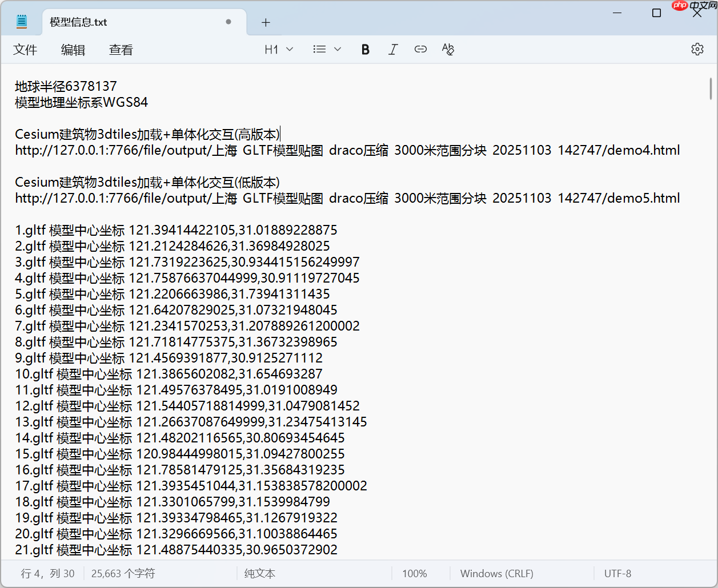Click the new tab plus button
The width and height of the screenshot is (718, 588).
[266, 22]
